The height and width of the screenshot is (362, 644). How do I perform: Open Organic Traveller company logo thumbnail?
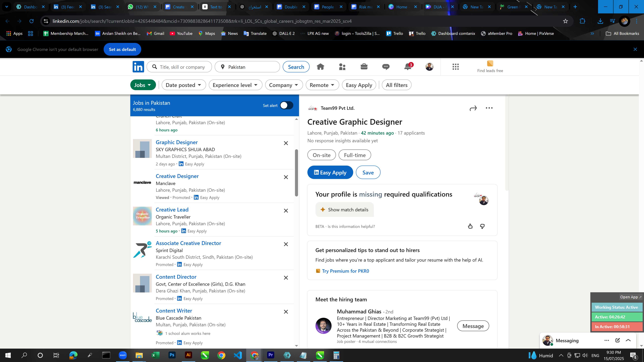pos(142,216)
